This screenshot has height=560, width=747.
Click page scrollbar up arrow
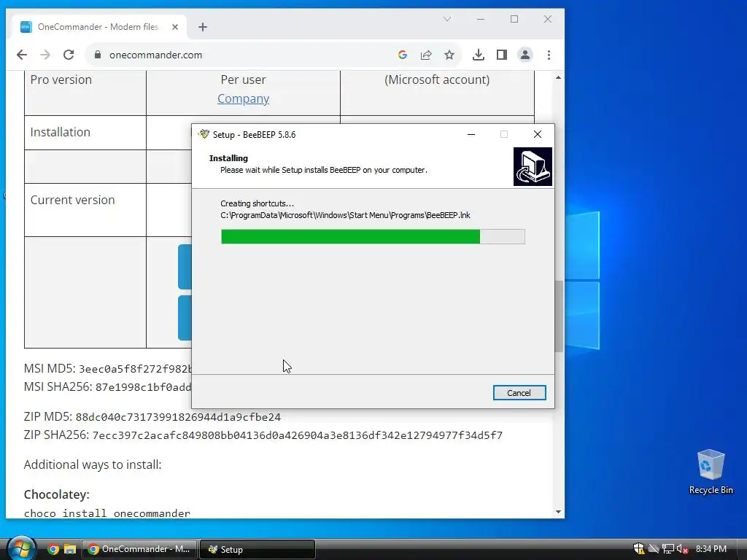click(558, 77)
